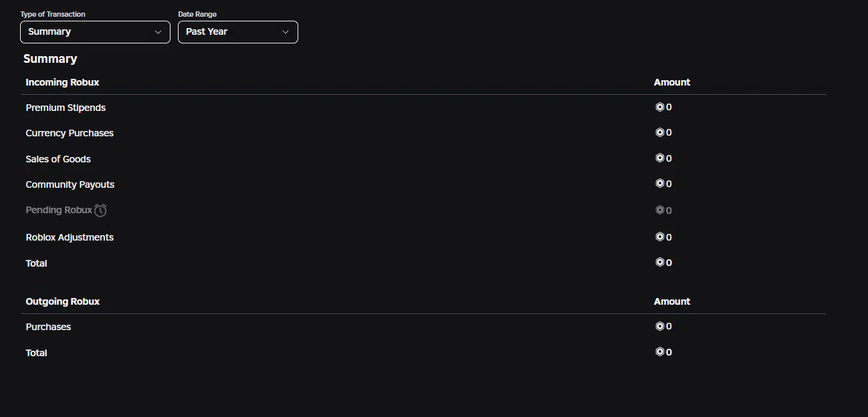Screen dimensions: 868x417
Task: Click the chevron arrow in Summary dropdown
Action: coord(158,32)
